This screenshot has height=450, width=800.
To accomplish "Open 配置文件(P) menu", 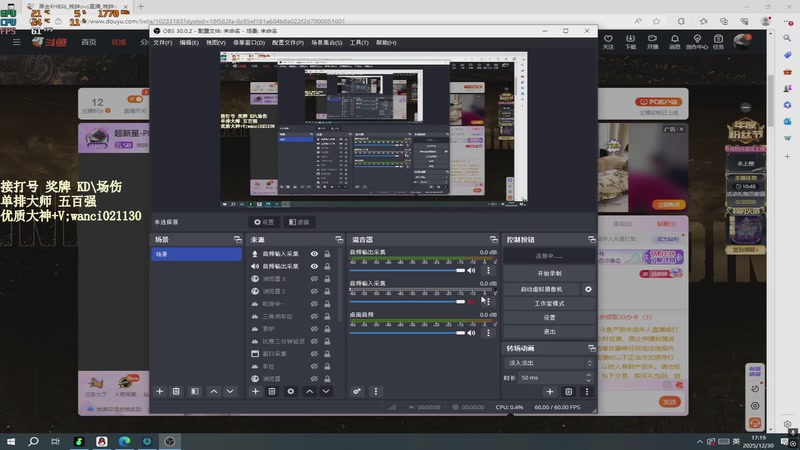I will pyautogui.click(x=288, y=43).
